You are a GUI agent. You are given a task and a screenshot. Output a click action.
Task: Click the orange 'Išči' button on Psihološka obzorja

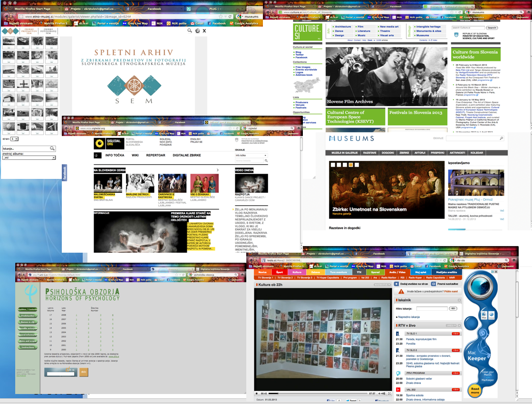(84, 372)
